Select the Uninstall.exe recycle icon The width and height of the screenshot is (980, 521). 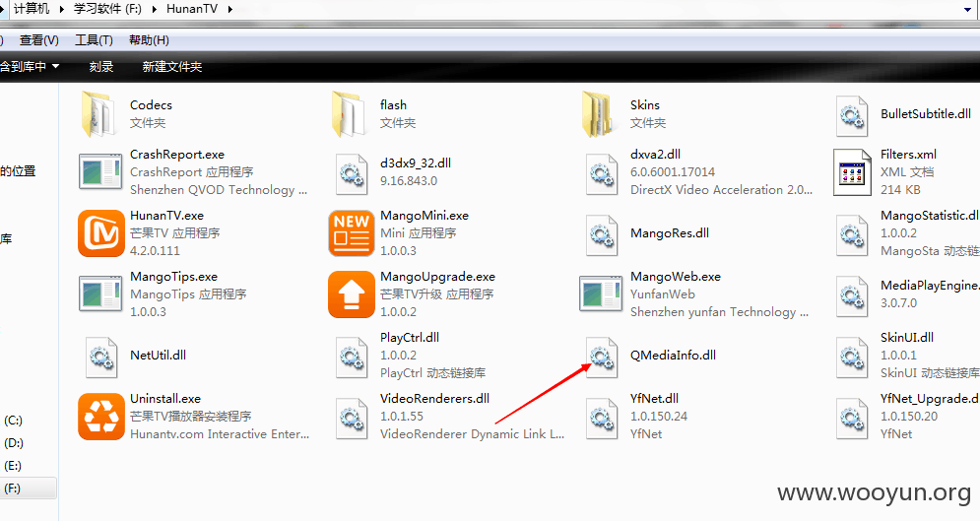(101, 417)
